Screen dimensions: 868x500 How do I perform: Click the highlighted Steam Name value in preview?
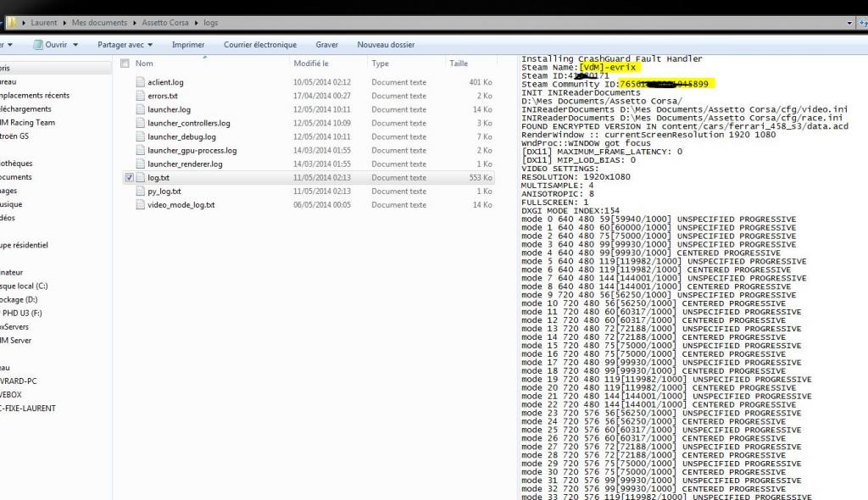click(608, 67)
